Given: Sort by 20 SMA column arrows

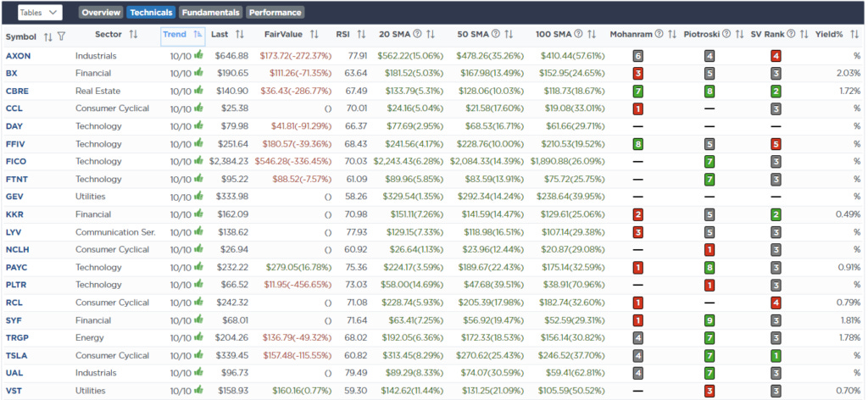Looking at the screenshot, I should (430, 34).
